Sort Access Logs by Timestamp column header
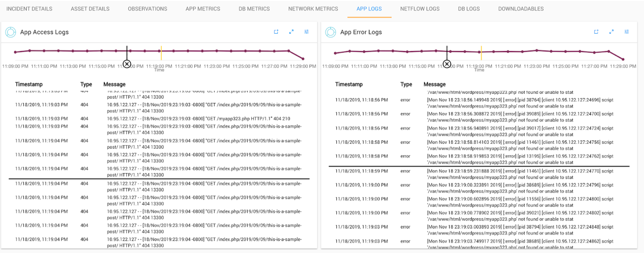The height and width of the screenshot is (253, 644). click(x=29, y=84)
